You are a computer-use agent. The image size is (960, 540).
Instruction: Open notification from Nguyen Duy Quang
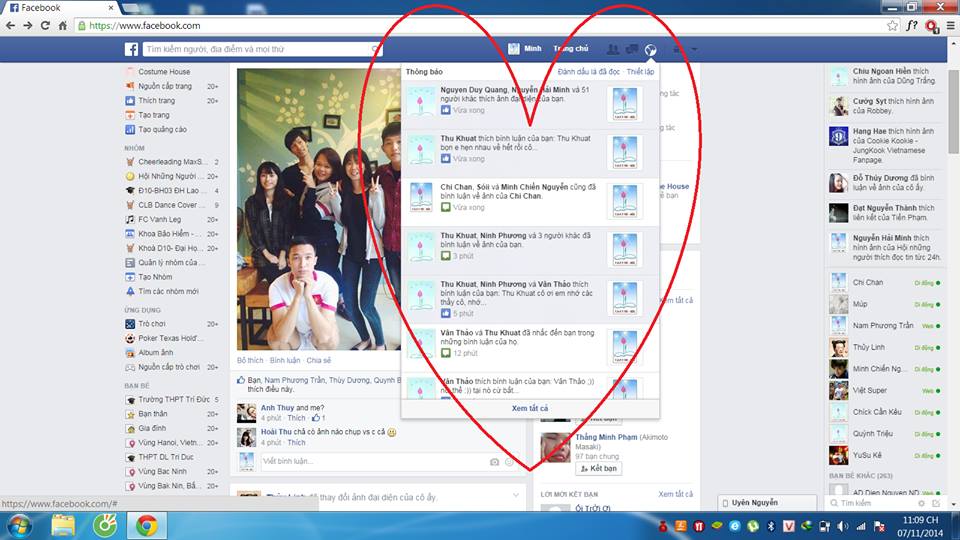pyautogui.click(x=530, y=103)
